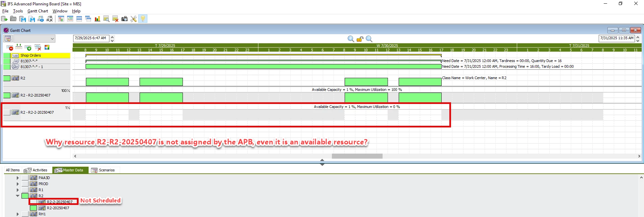Click the delete rows icon with red X

click(x=38, y=48)
